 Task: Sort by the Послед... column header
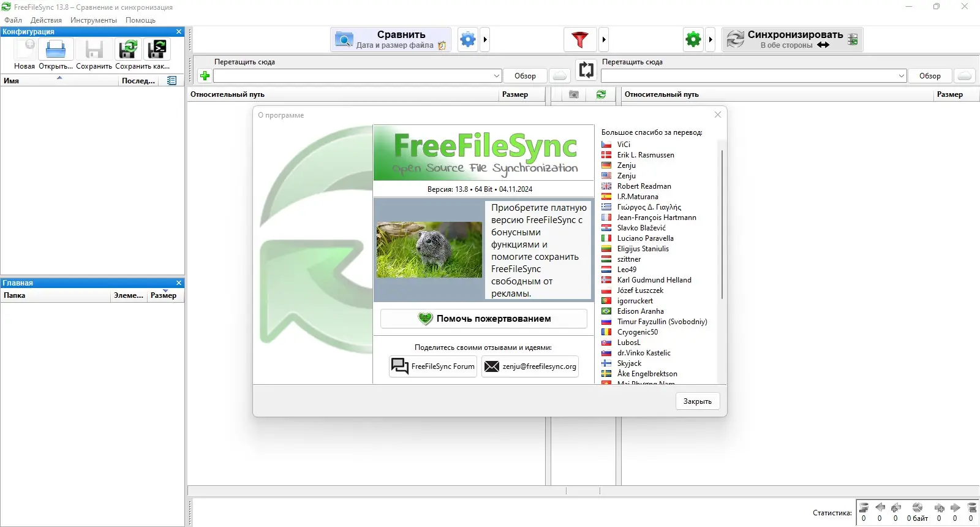[138, 81]
